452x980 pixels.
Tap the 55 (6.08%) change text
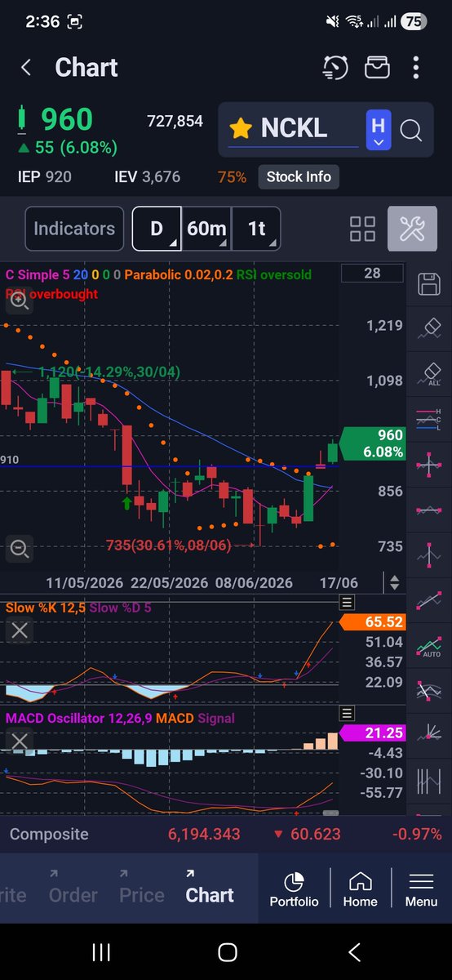[x=69, y=148]
